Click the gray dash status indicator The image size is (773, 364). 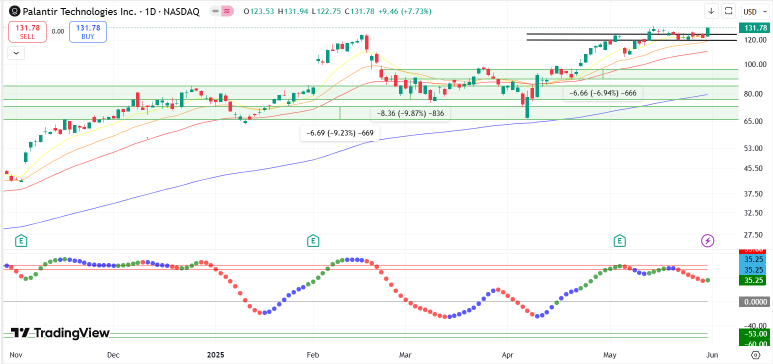click(215, 11)
